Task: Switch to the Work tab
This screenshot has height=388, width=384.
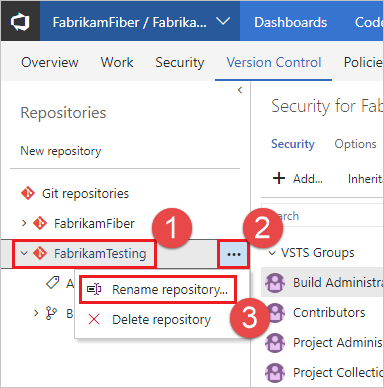Action: [117, 62]
